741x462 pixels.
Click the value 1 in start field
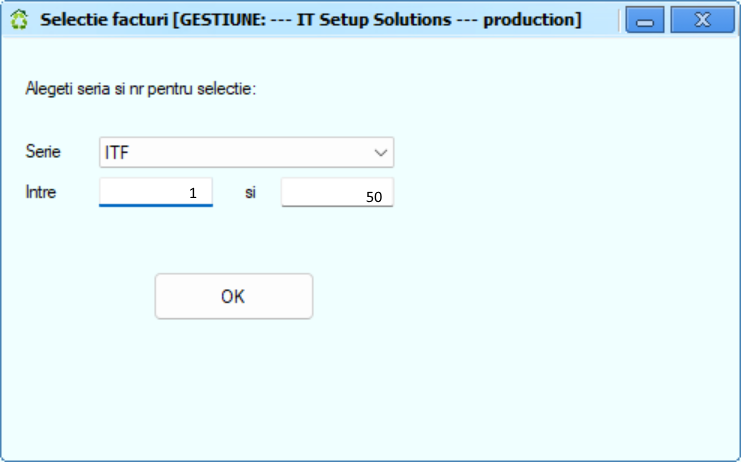(x=192, y=193)
